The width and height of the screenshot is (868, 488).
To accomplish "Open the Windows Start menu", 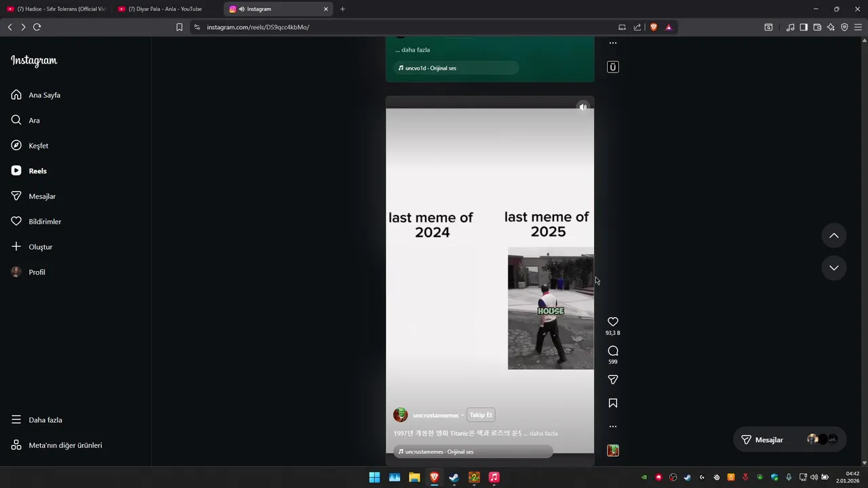I will [374, 477].
